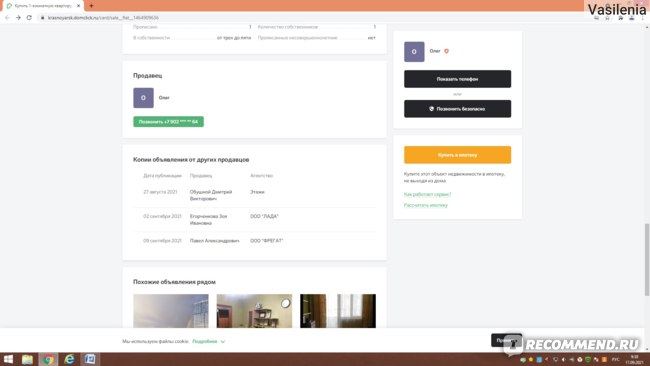
Task: Click ООО "ЛАДА" agency cell
Action: click(x=264, y=216)
